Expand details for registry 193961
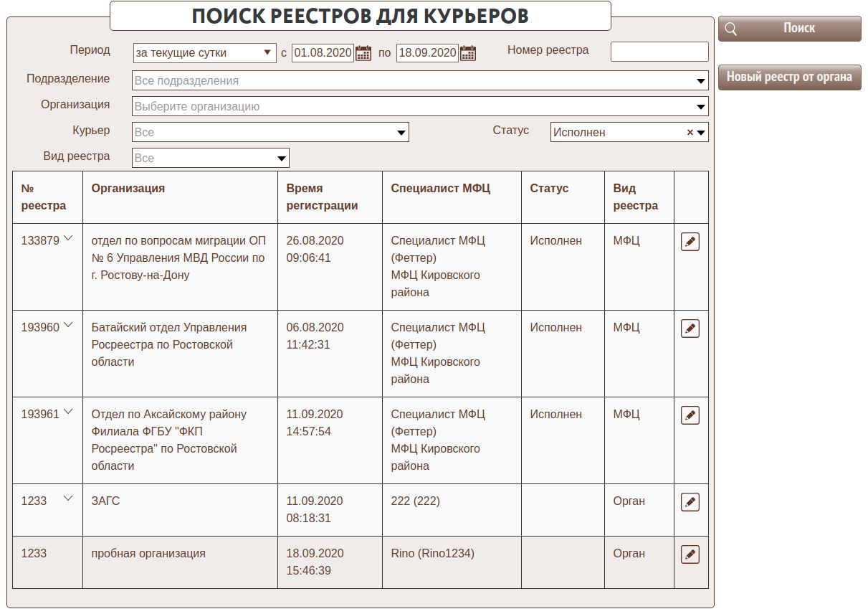The image size is (868, 614). click(x=69, y=412)
